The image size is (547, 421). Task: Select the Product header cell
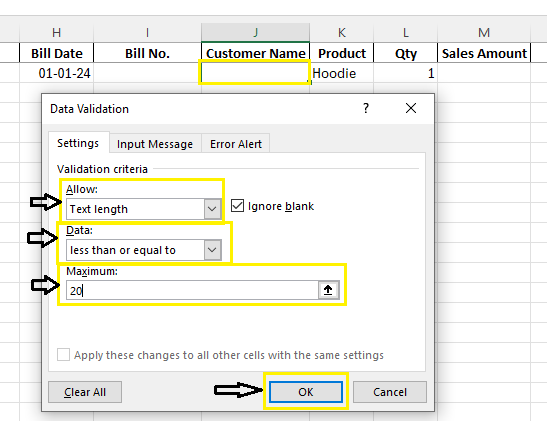(x=342, y=53)
